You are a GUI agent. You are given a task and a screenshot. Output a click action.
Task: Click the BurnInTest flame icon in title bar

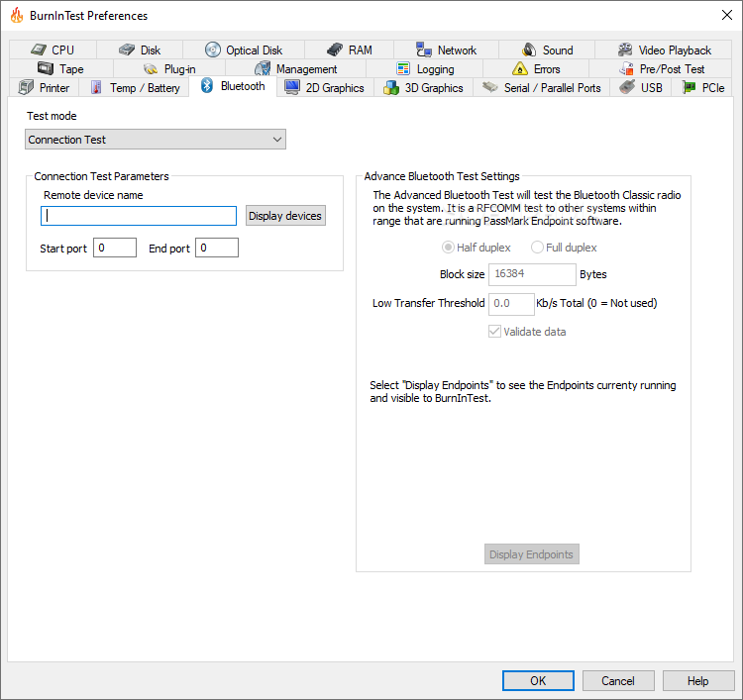[17, 15]
